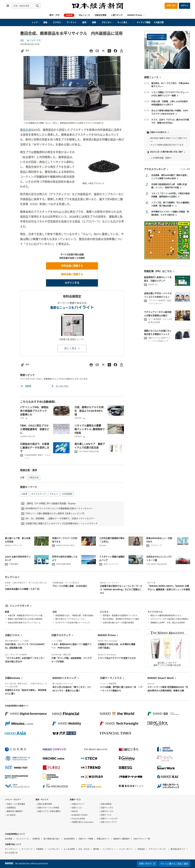
Task: Click the #カムリ keyword tag
Action: click(x=54, y=494)
